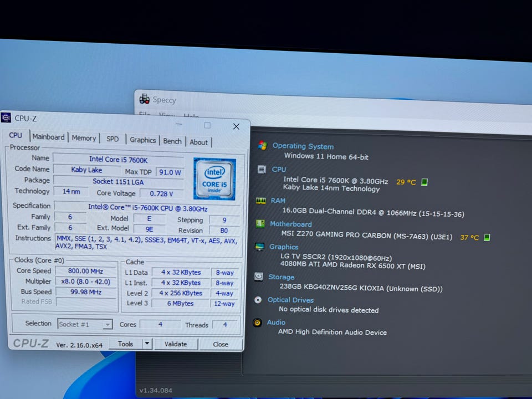
Task: Click the Optical Drives disc icon in Speccy
Action: 258,300
